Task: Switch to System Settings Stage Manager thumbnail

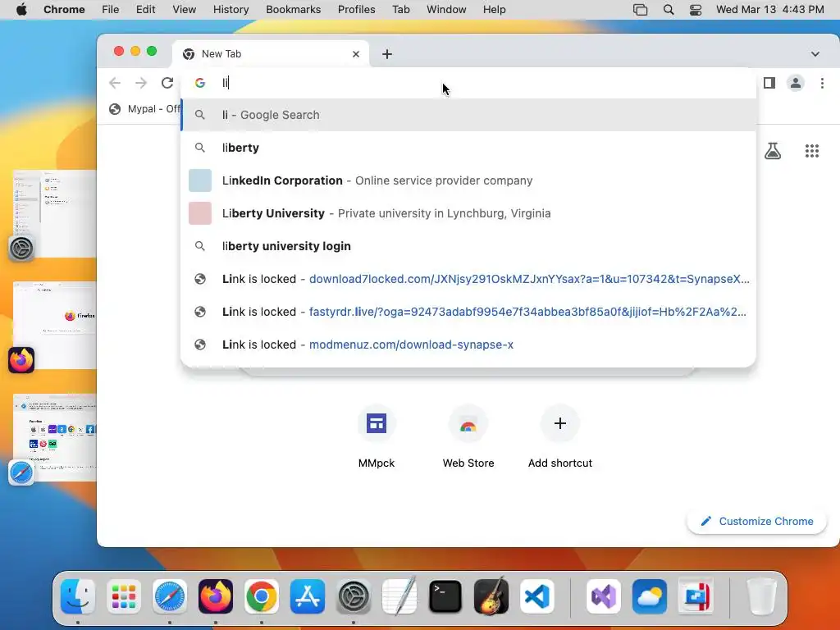Action: (x=53, y=214)
